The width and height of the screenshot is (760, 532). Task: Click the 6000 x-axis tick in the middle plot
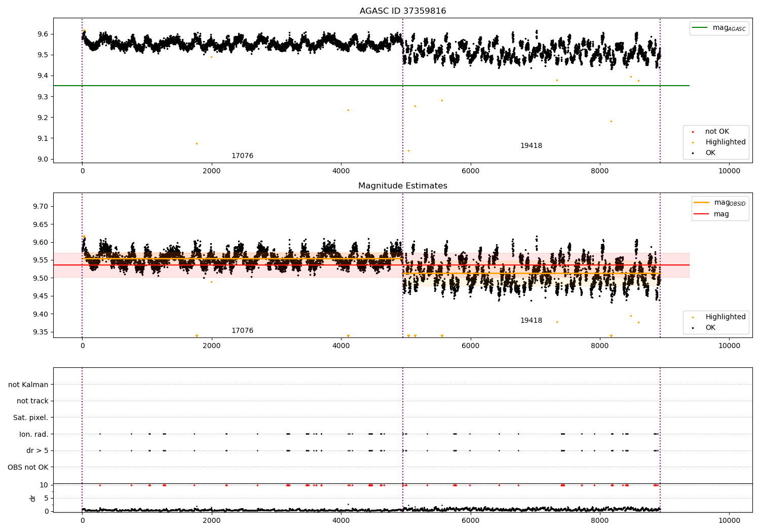pyautogui.click(x=471, y=346)
